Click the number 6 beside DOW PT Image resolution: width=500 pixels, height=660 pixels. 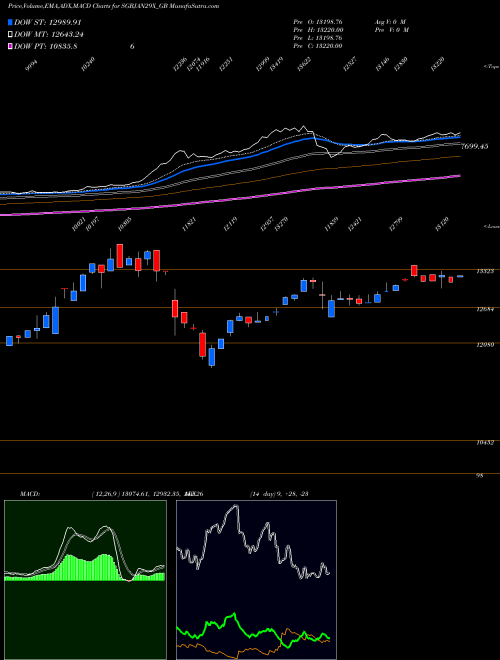tap(132, 46)
